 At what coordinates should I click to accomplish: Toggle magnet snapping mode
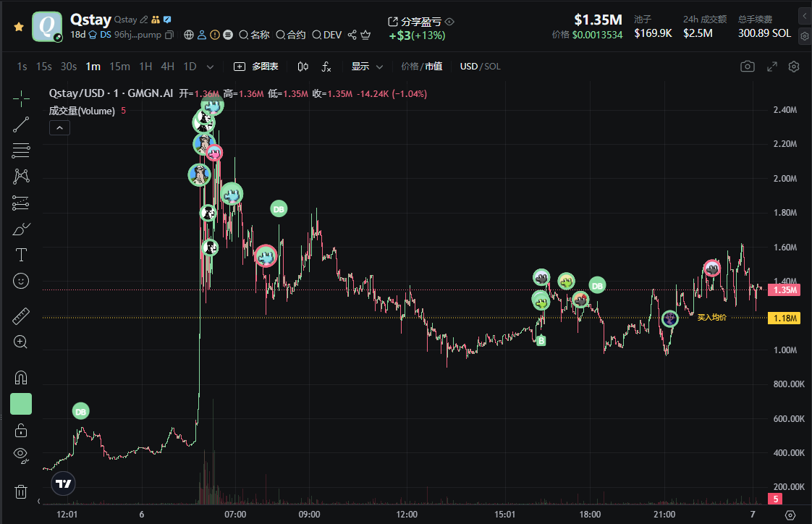(21, 378)
